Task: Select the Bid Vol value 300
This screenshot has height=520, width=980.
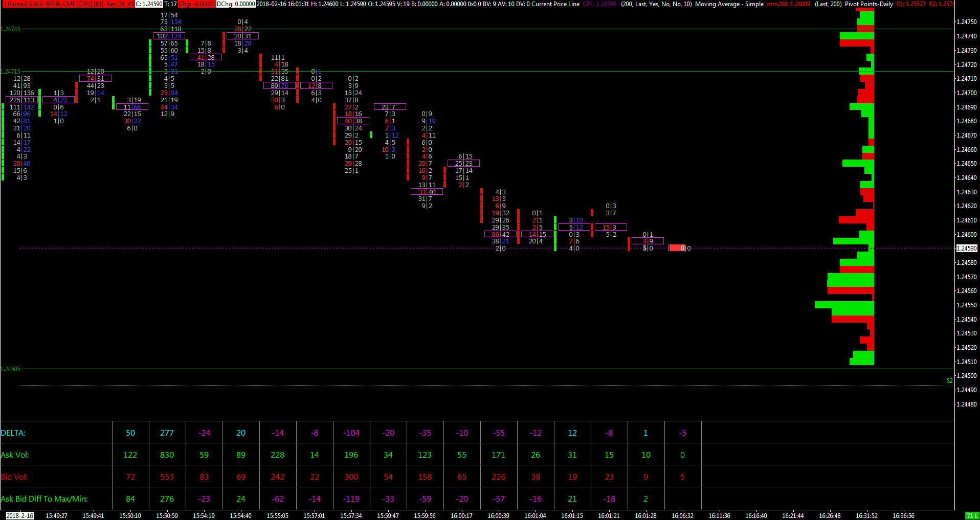Action: tap(351, 477)
